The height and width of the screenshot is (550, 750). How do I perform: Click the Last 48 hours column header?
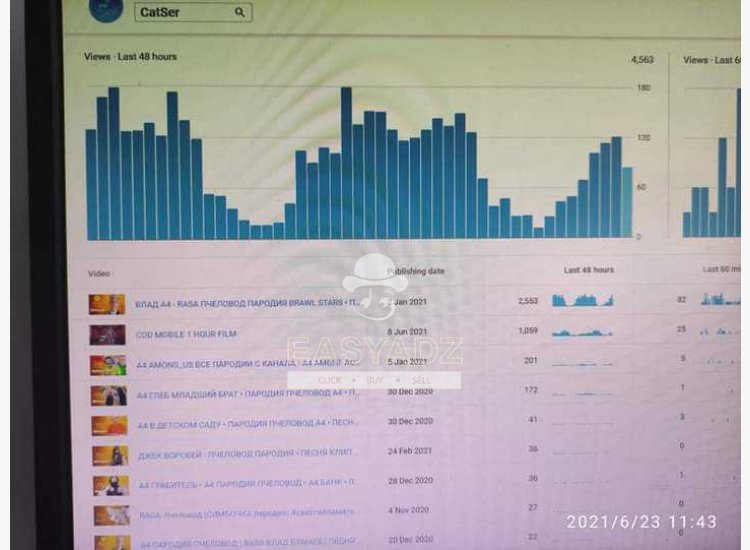(588, 270)
